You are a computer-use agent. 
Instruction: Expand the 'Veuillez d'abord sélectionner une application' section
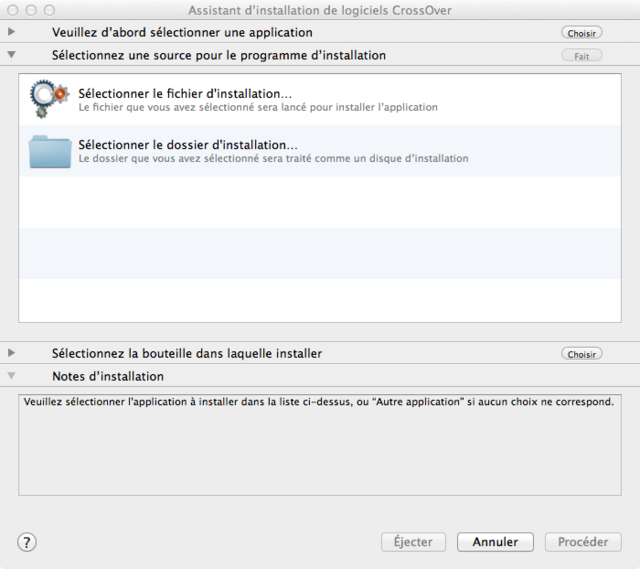pyautogui.click(x=11, y=31)
